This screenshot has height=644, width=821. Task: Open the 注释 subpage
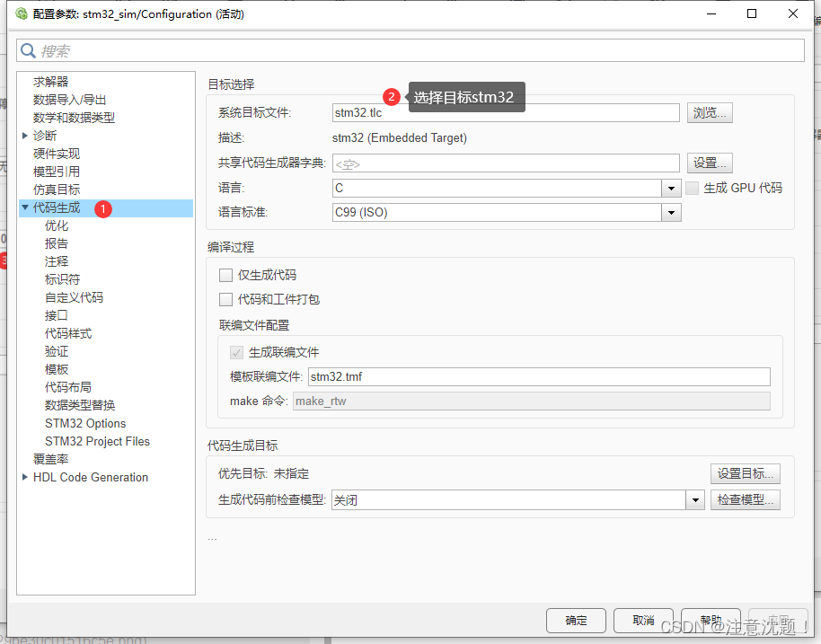(x=57, y=261)
